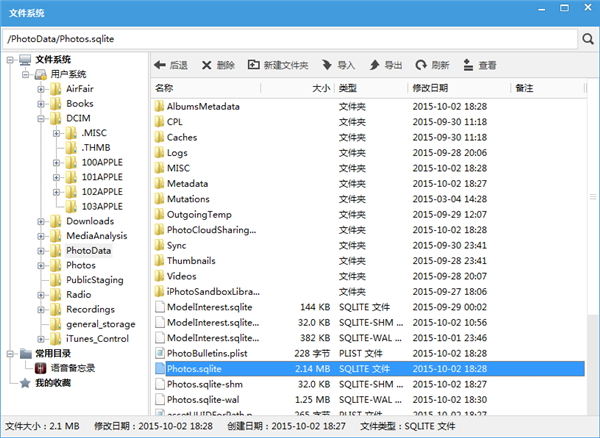
Task: Select the Logs folder row
Action: 369,153
